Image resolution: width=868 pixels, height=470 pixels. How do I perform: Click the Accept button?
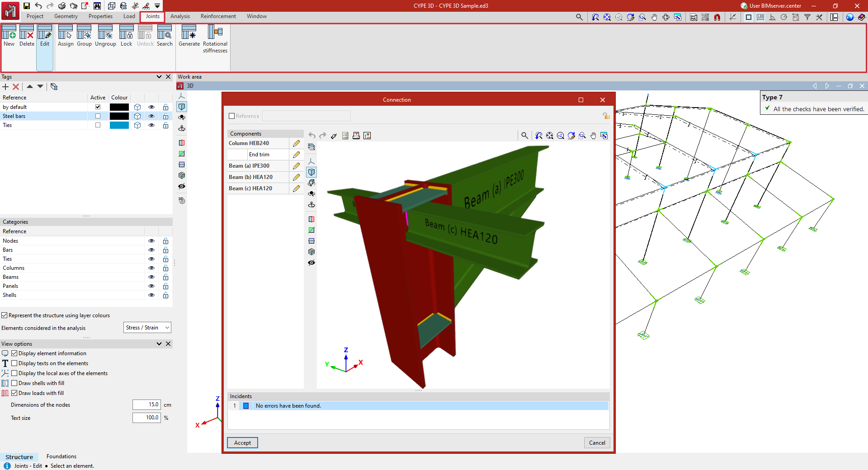tap(242, 443)
